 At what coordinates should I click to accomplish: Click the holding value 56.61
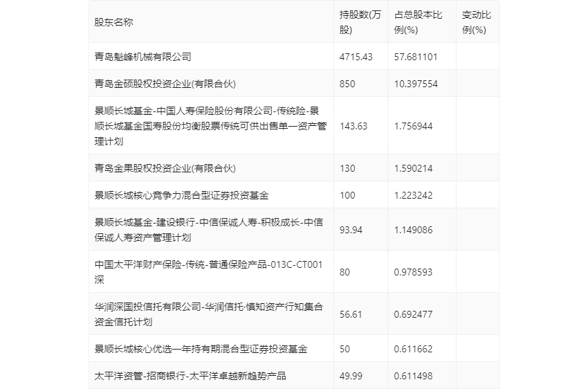[x=351, y=314]
